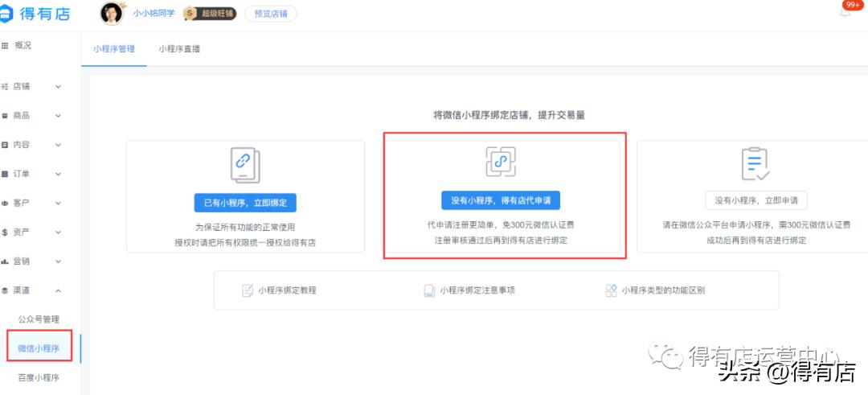Screen dimensions: 868x395
Task: Click text 请在微信公众平台申请小程序，需300元微信认证费
Action: (756, 225)
